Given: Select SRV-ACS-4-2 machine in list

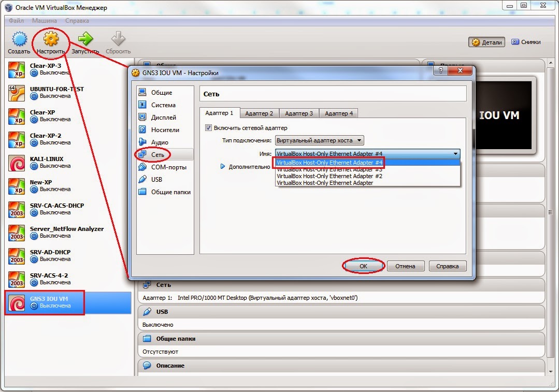Looking at the screenshot, I should pos(68,280).
